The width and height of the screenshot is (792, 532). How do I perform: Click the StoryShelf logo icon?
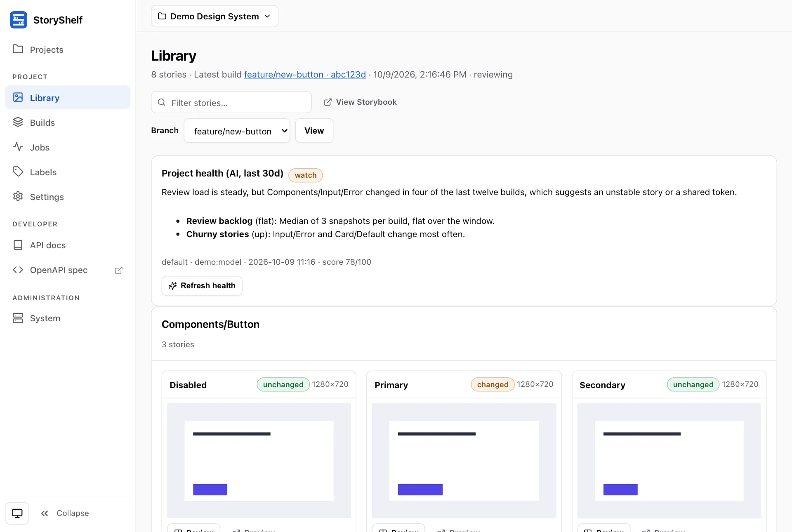click(19, 20)
